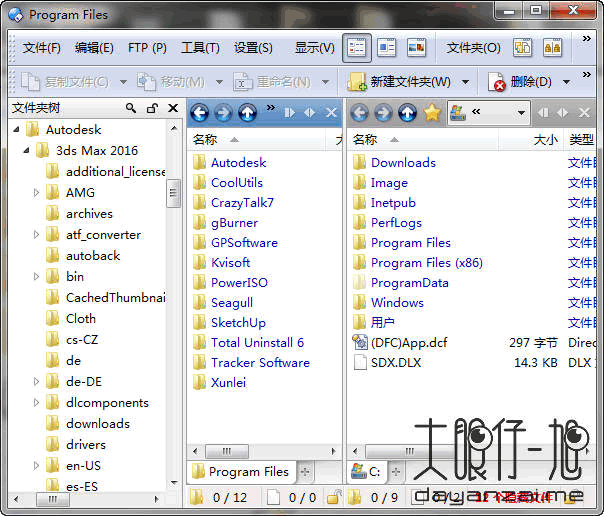Go forward in the left file panel
The height and width of the screenshot is (516, 604).
[223, 113]
